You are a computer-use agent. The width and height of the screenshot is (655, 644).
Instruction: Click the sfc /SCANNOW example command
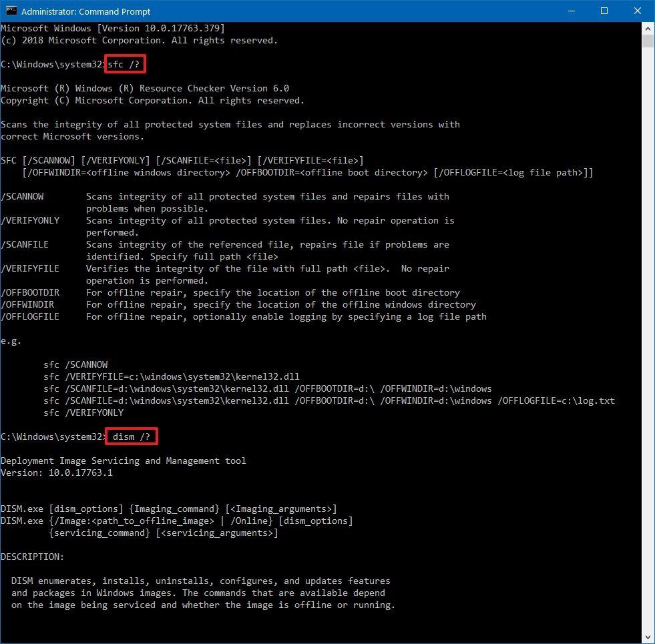click(x=78, y=364)
